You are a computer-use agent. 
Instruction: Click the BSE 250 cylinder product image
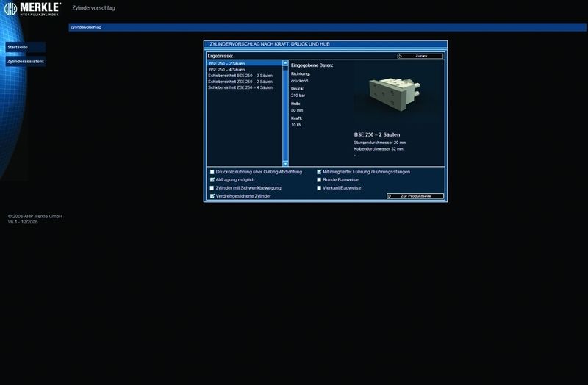pyautogui.click(x=387, y=93)
